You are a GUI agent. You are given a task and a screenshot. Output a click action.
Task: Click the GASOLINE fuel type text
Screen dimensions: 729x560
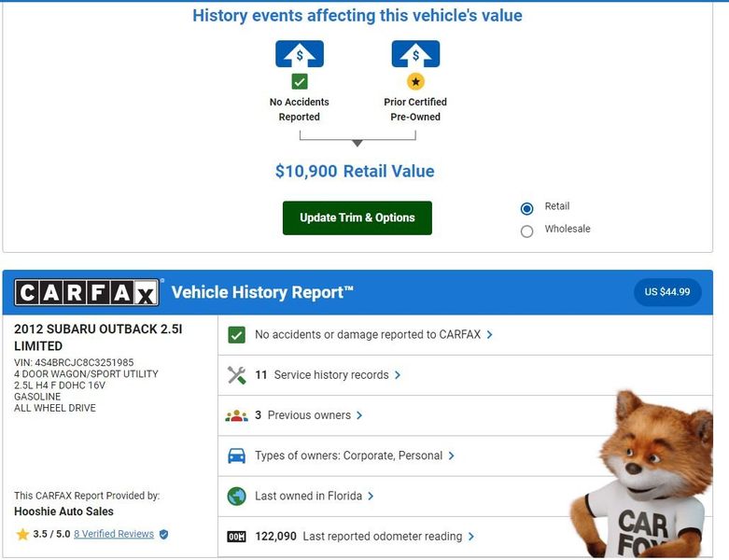tap(37, 397)
